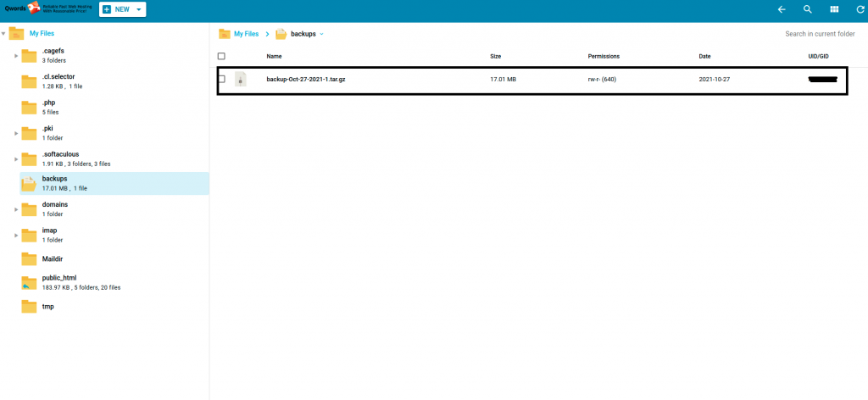
Task: Click the 2021-10-27 date cell
Action: (715, 80)
